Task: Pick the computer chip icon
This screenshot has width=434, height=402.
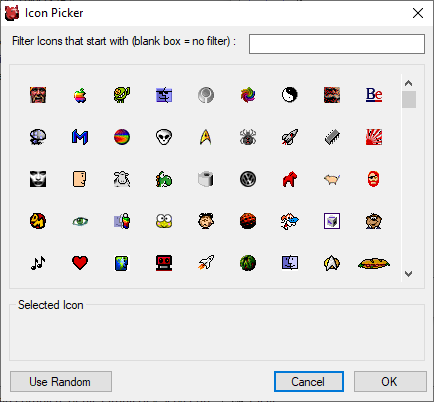Action: point(332,137)
